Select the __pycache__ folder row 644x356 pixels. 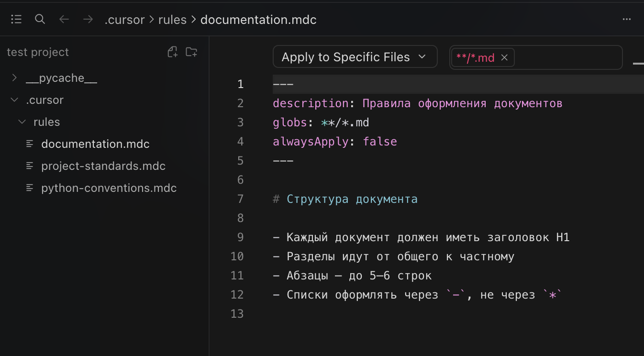[x=104, y=78]
